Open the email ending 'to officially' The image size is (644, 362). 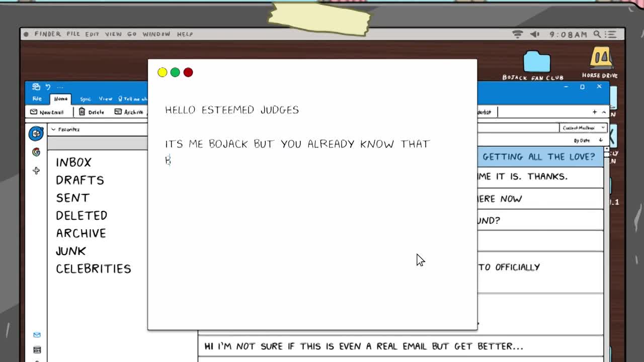tap(540, 272)
